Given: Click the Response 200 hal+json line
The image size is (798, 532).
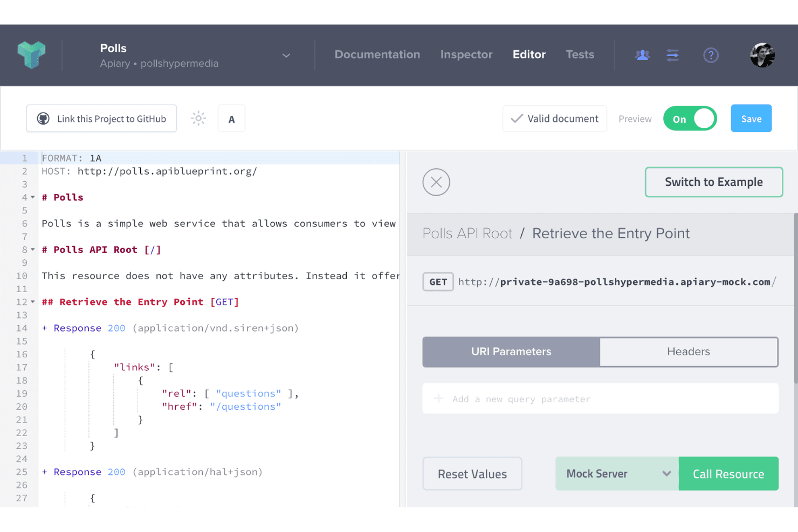Looking at the screenshot, I should coord(152,472).
